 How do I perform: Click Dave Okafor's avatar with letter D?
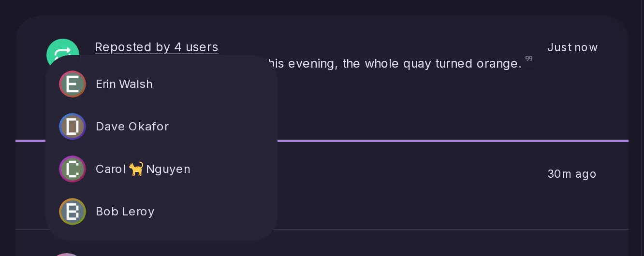pos(73,127)
